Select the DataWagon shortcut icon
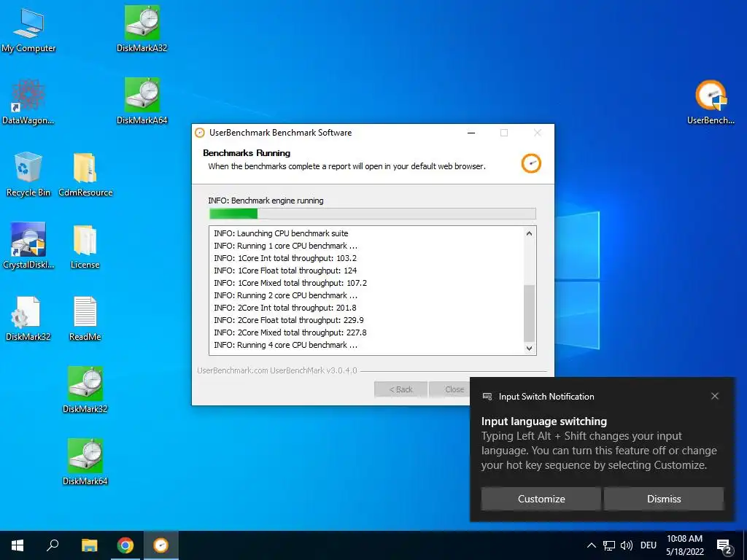The image size is (747, 560). (28, 101)
